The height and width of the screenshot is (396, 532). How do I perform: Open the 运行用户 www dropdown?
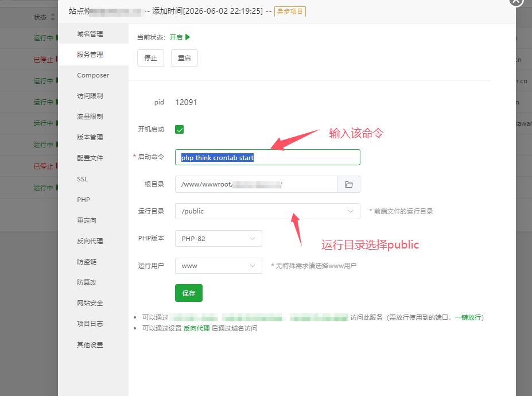tap(219, 266)
